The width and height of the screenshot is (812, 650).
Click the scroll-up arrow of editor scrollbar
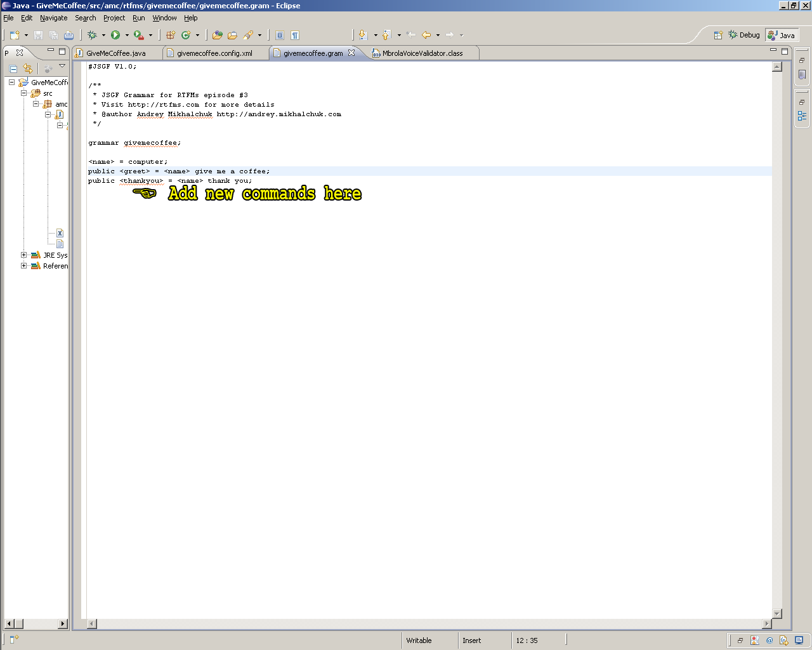click(777, 67)
